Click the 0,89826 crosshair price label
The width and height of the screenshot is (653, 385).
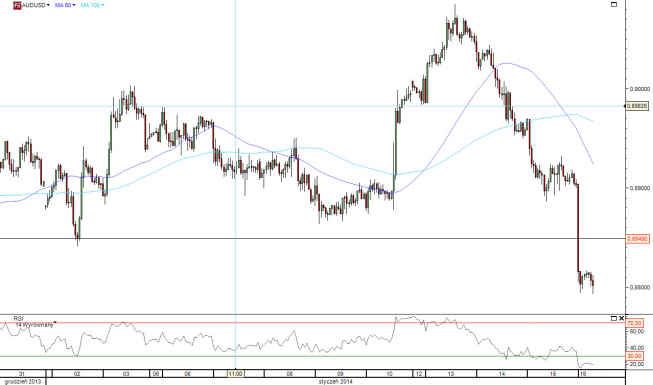point(638,106)
